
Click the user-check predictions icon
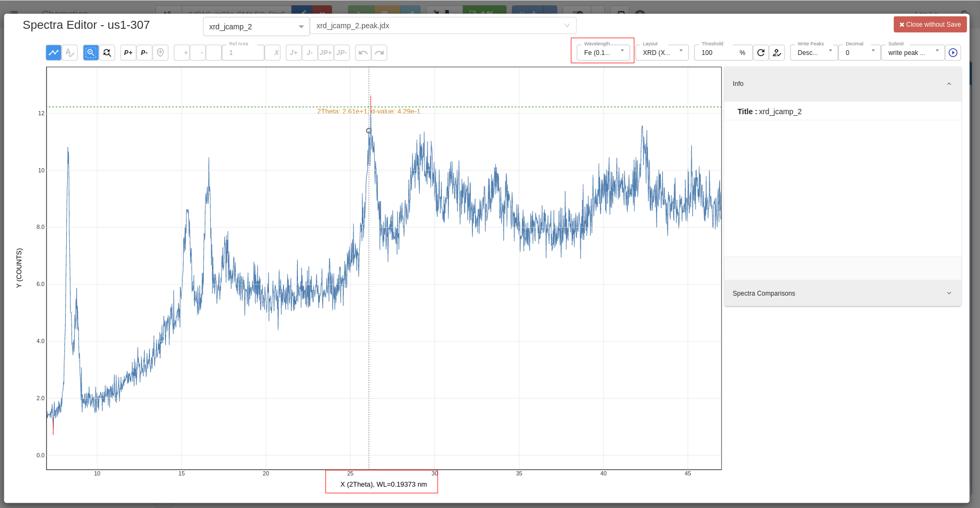point(777,52)
